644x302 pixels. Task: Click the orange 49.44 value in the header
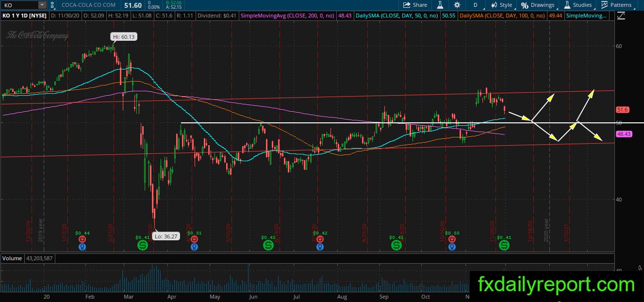(555, 16)
